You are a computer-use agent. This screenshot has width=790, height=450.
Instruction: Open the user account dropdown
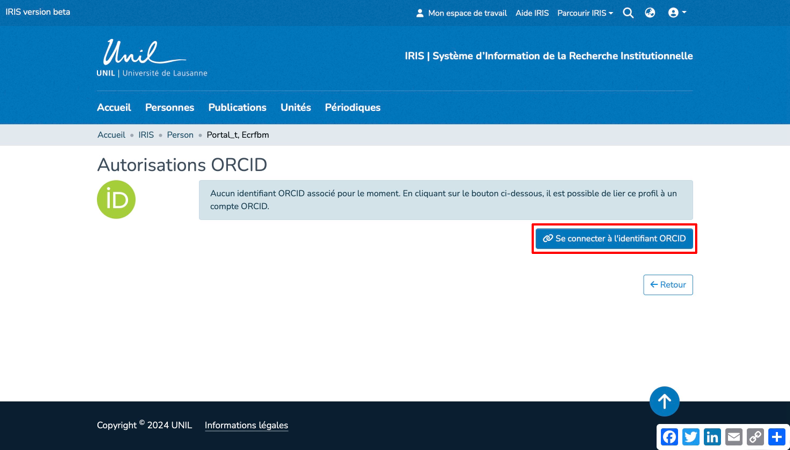pos(677,13)
